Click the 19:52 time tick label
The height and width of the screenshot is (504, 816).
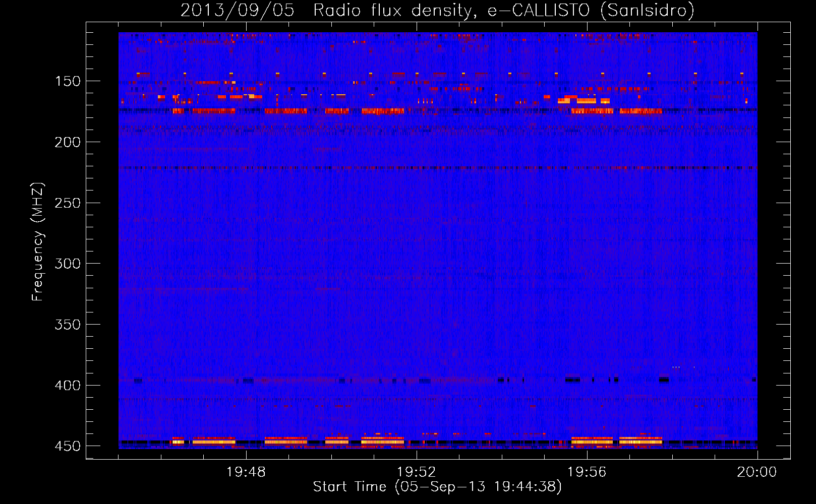[x=417, y=472]
